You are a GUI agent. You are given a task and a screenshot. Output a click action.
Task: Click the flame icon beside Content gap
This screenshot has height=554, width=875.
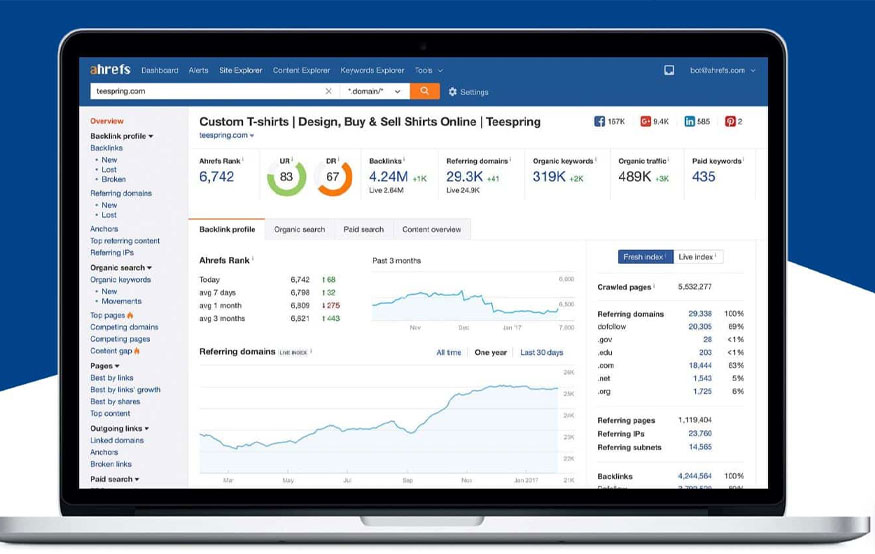[137, 351]
